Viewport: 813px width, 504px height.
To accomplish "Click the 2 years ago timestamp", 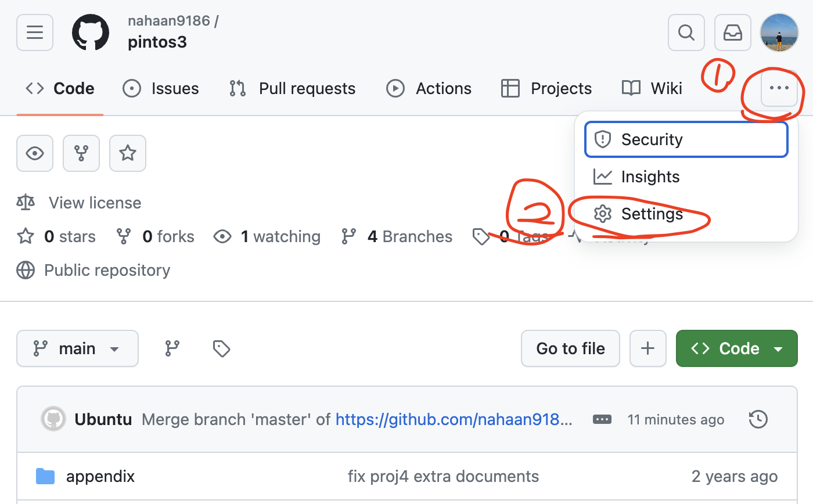I will click(735, 477).
